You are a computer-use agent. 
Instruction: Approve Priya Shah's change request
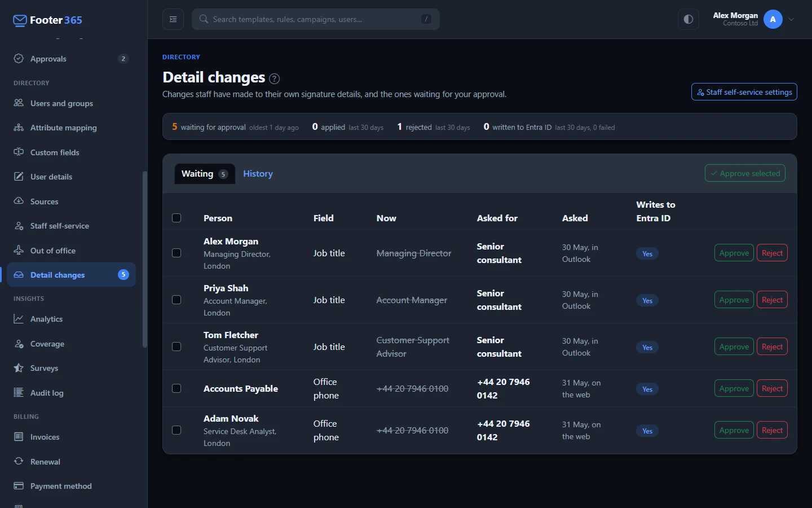click(734, 300)
